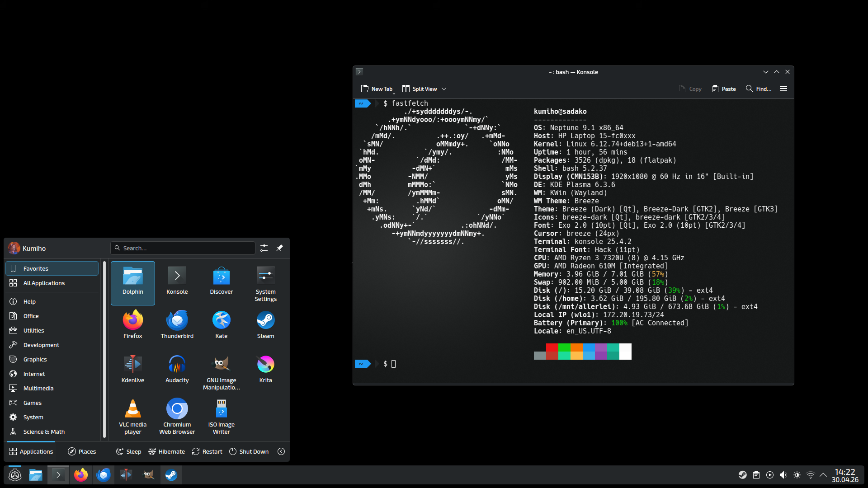Click the GIMP taskbar icon
This screenshot has width=868, height=488.
pyautogui.click(x=149, y=475)
